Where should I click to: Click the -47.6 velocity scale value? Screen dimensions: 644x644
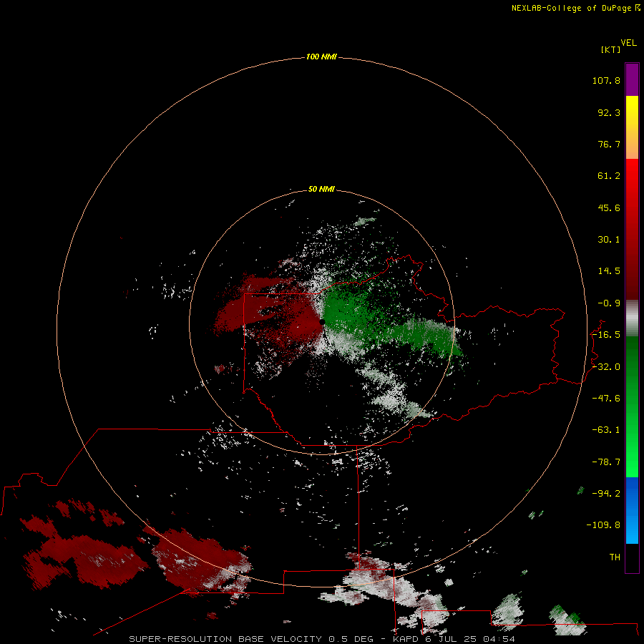pyautogui.click(x=606, y=399)
